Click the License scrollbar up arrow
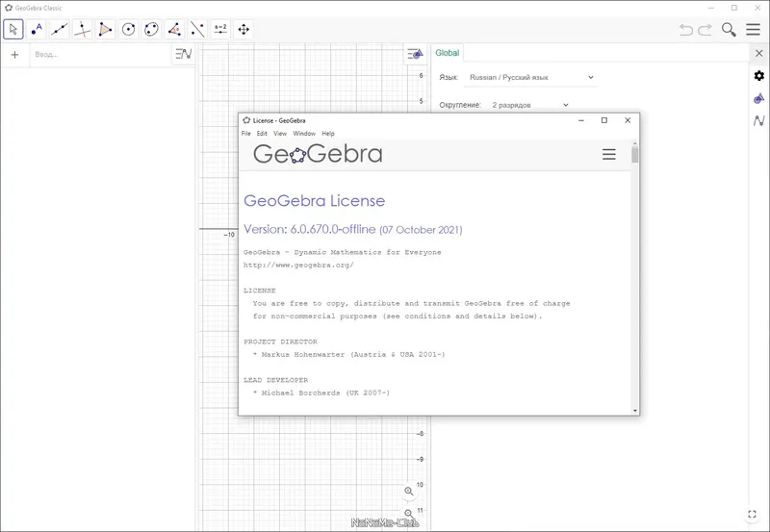Image resolution: width=770 pixels, height=532 pixels. pyautogui.click(x=635, y=142)
